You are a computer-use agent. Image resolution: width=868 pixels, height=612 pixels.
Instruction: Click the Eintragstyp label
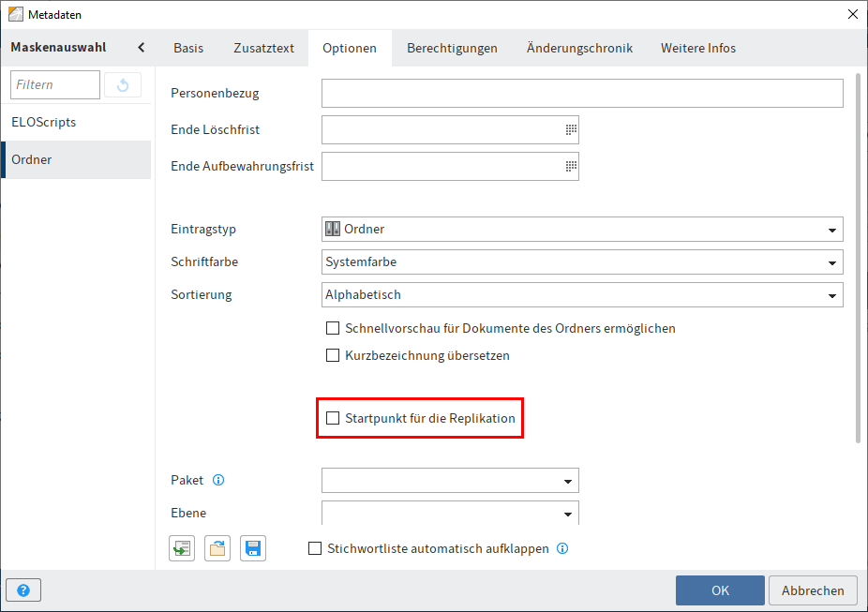click(x=203, y=229)
